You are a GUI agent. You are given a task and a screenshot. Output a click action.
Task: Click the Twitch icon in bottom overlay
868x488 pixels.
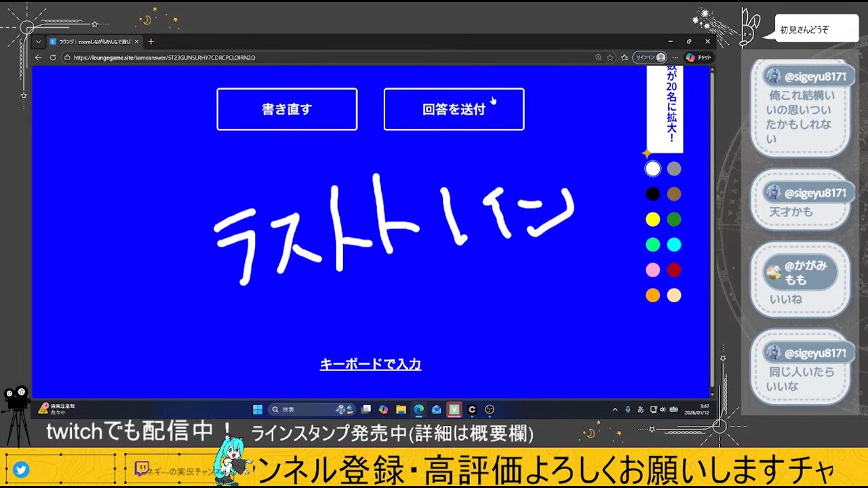[x=142, y=468]
